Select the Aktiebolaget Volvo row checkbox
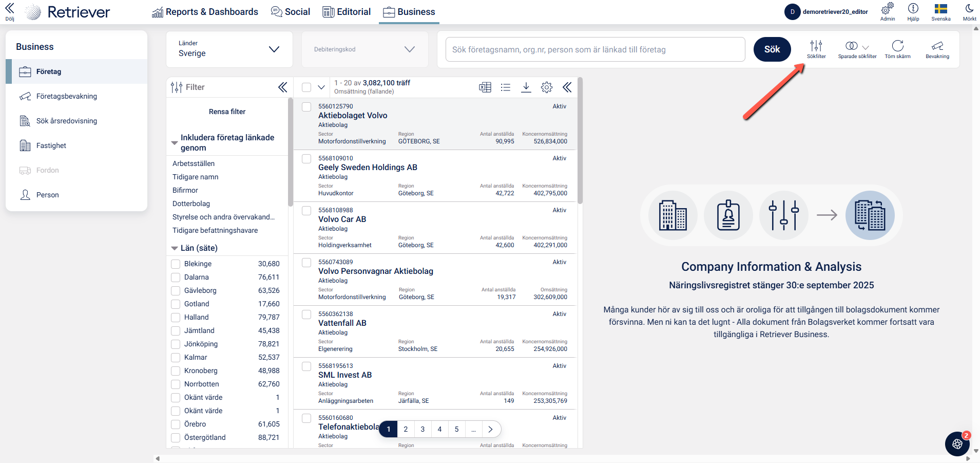Screen dimensions: 980x463 point(306,107)
